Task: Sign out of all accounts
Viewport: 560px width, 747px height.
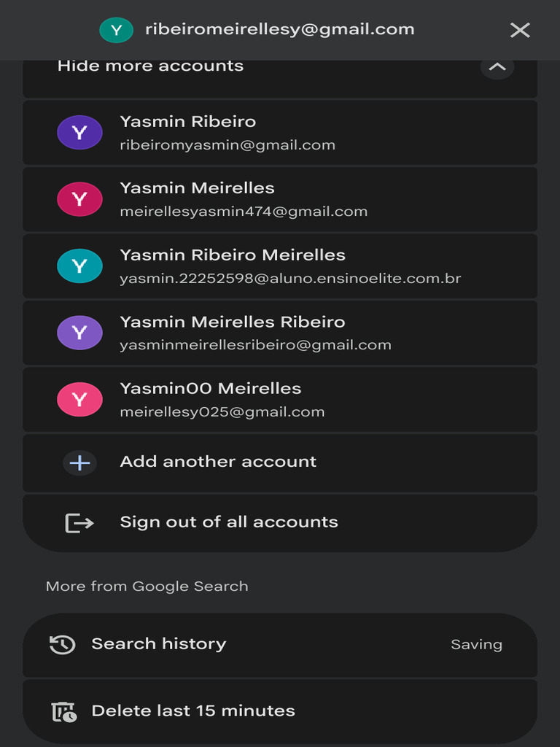Action: point(280,522)
